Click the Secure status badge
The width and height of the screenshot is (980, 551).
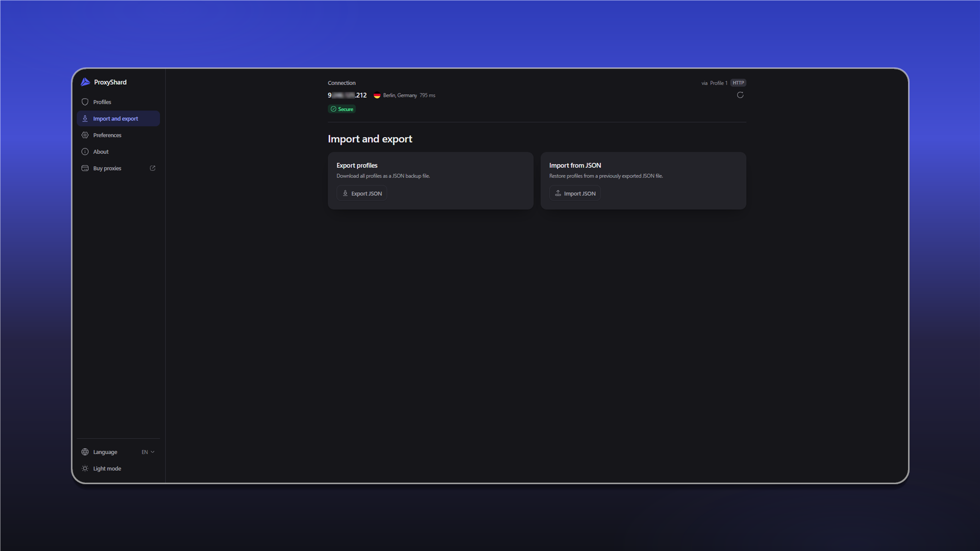(342, 109)
